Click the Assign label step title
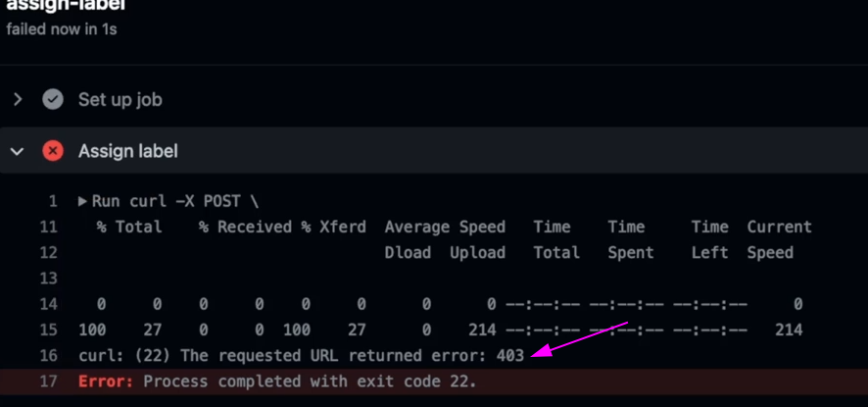This screenshot has width=868, height=407. pyautogui.click(x=127, y=151)
